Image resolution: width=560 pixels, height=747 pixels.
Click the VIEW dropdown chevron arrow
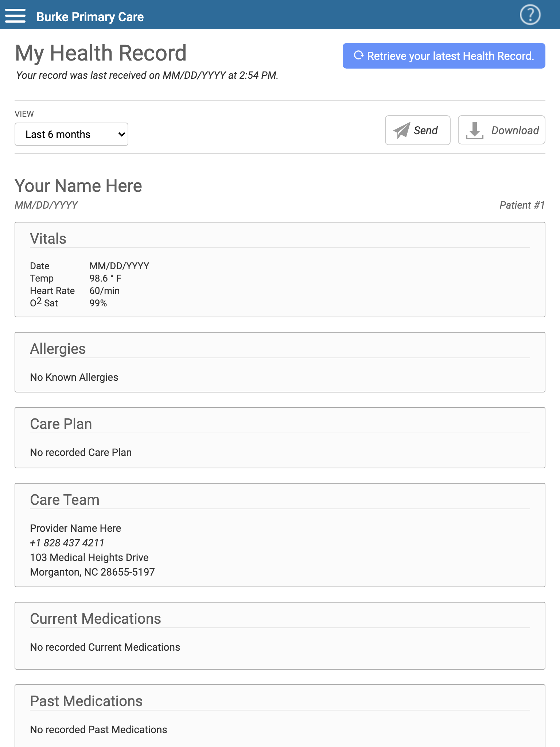[x=121, y=134]
